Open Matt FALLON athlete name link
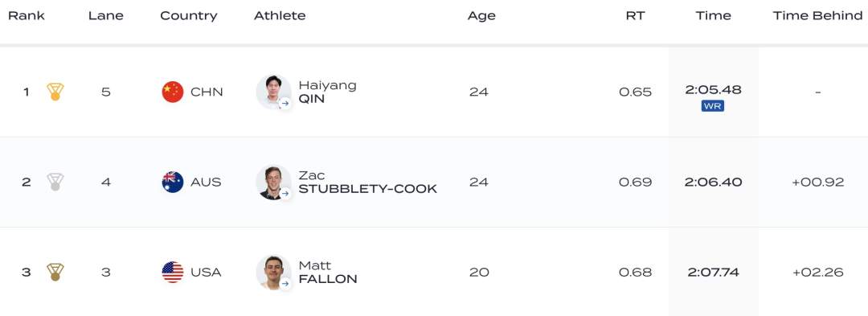This screenshot has height=316, width=868. pos(328,273)
